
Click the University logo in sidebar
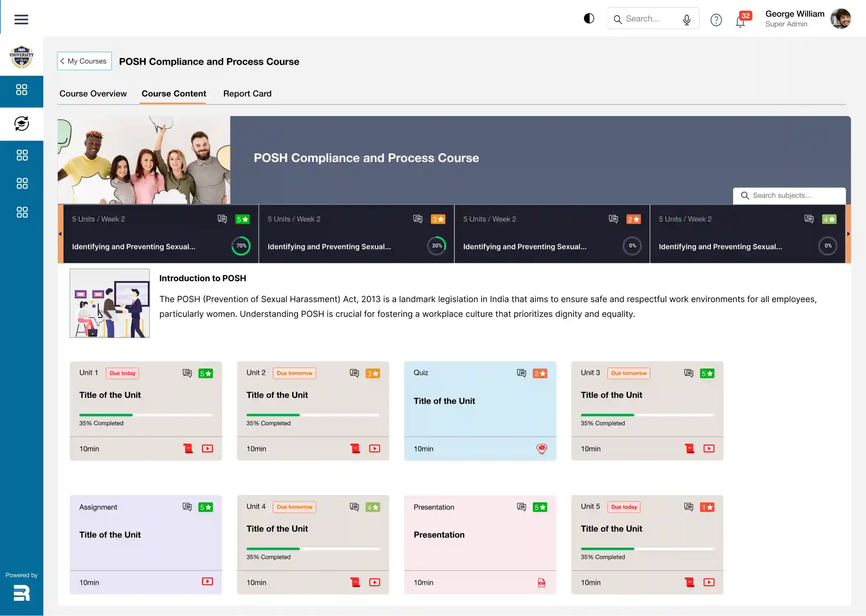[21, 57]
